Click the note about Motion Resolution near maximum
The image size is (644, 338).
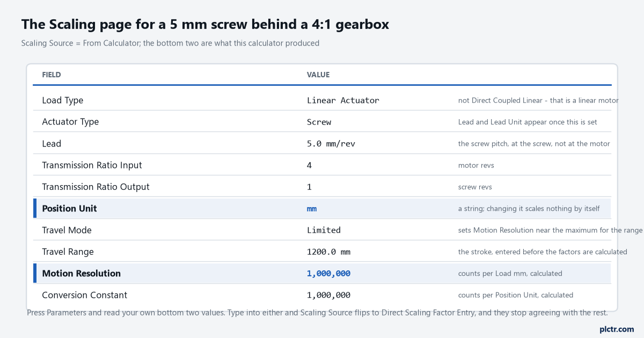click(x=550, y=230)
